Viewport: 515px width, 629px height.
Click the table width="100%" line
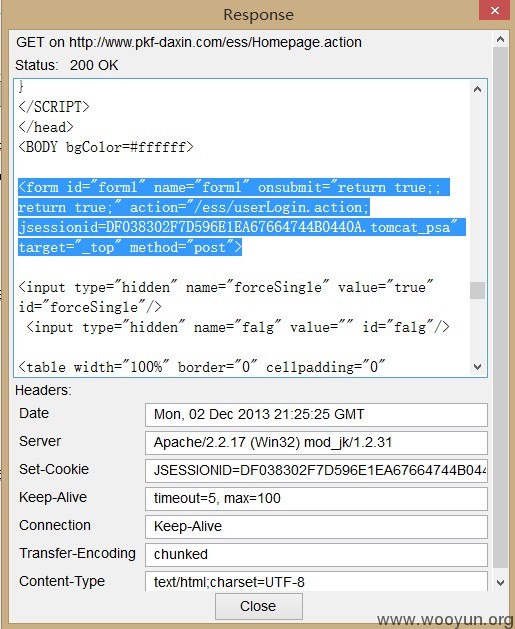[x=202, y=367]
